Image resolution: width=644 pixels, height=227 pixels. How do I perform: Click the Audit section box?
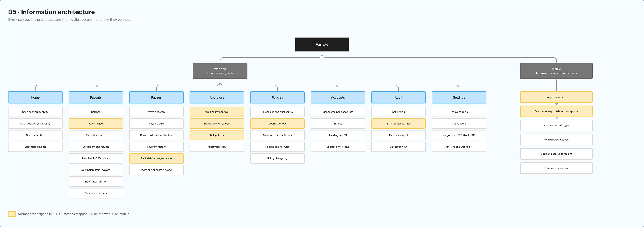398,97
